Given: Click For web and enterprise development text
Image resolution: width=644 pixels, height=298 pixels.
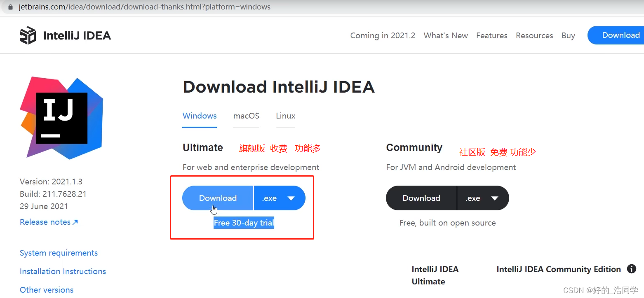Looking at the screenshot, I should click(251, 167).
